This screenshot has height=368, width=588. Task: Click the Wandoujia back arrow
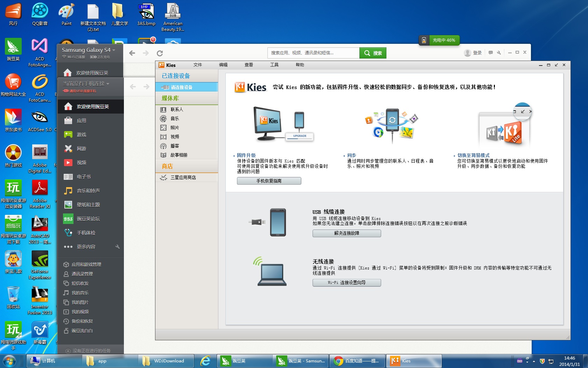pos(132,53)
